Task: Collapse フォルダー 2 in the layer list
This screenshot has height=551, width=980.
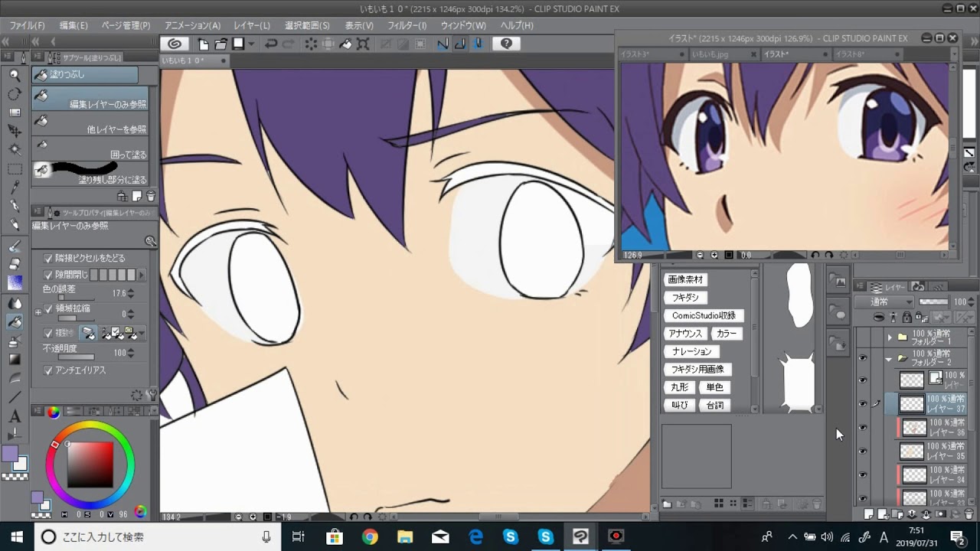Action: 890,358
